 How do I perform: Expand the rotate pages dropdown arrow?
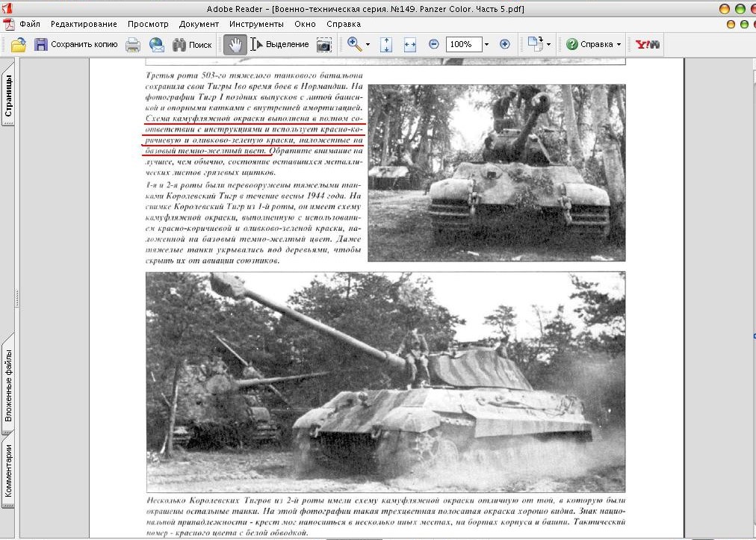[x=548, y=45]
